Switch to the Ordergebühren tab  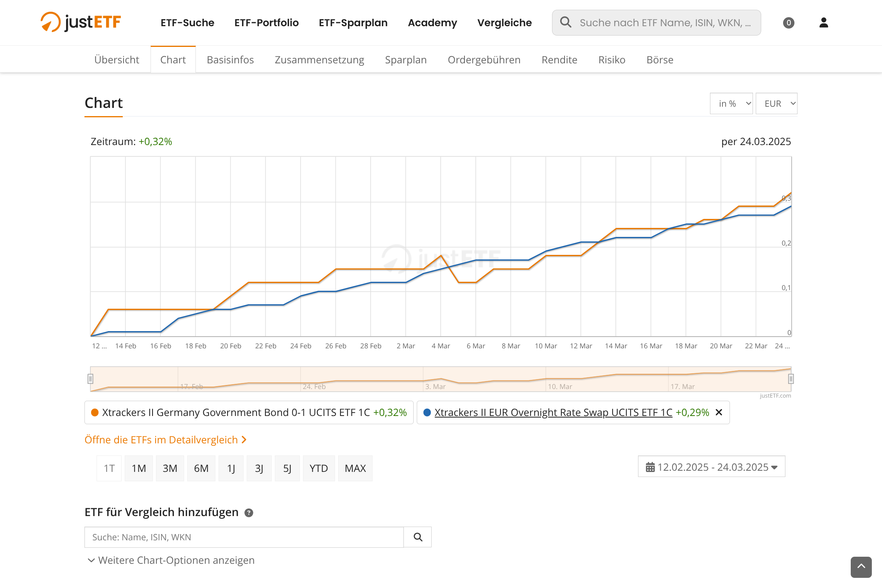coord(484,60)
